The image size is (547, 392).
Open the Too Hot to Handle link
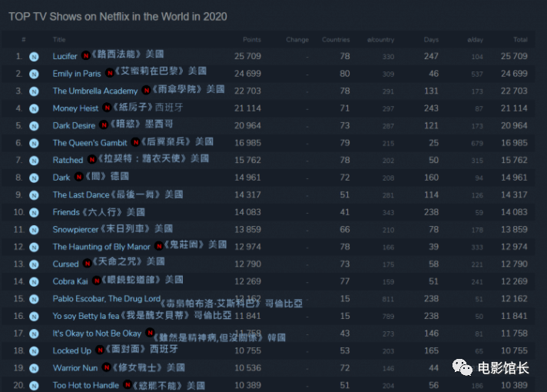pos(86,385)
